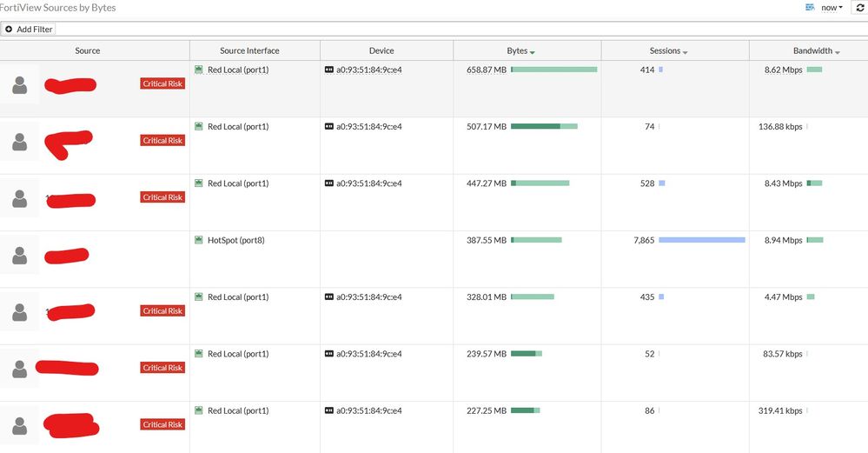Sort by the Bytes column header
The height and width of the screenshot is (453, 868).
(x=520, y=50)
